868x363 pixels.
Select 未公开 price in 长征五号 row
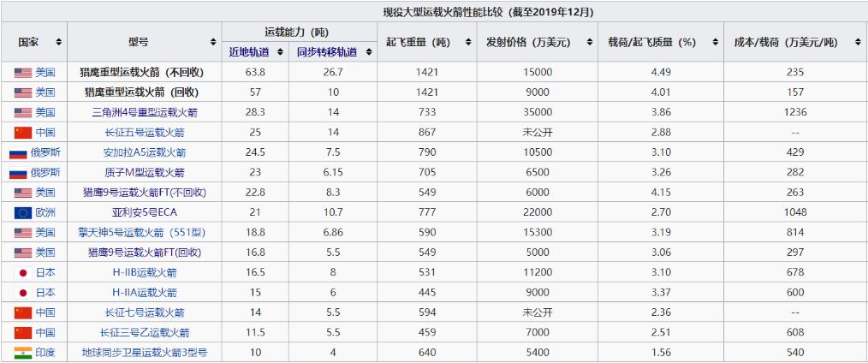[x=538, y=132]
